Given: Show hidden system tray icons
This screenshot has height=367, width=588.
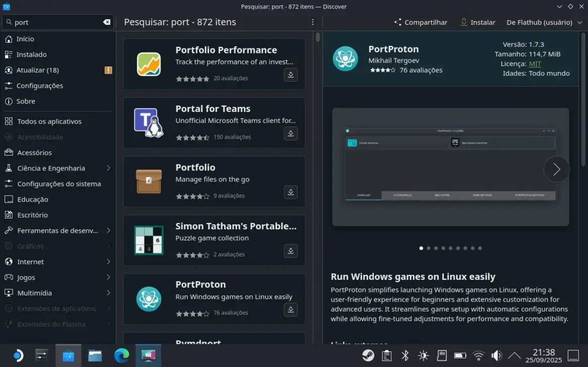Looking at the screenshot, I should (x=514, y=355).
